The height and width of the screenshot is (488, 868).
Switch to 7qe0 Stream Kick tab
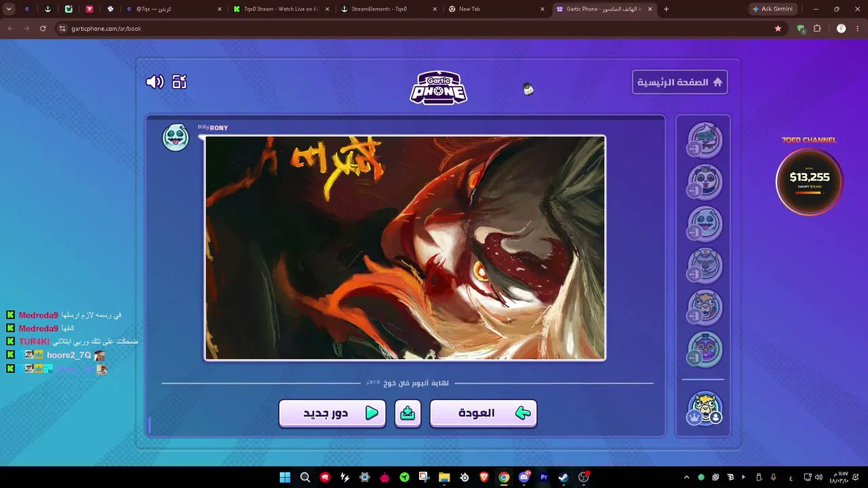[x=281, y=9]
